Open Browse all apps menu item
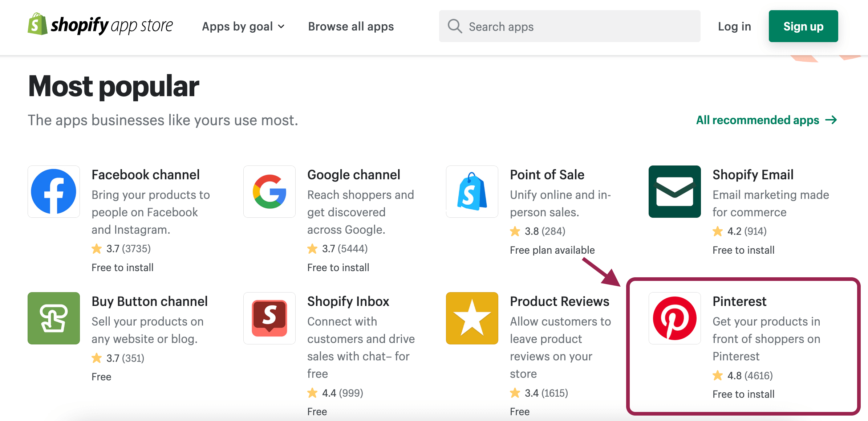This screenshot has width=868, height=421. pos(351,26)
